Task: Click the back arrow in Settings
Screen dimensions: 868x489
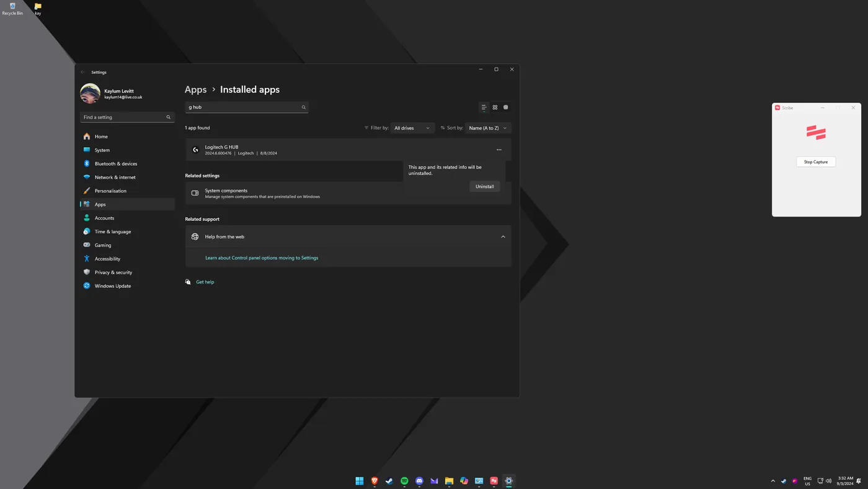Action: pos(83,72)
